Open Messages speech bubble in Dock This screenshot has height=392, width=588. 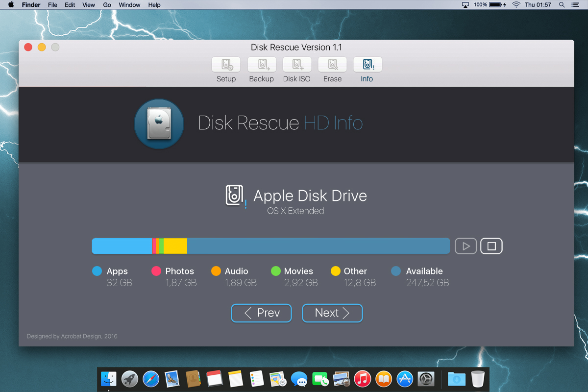pos(299,379)
